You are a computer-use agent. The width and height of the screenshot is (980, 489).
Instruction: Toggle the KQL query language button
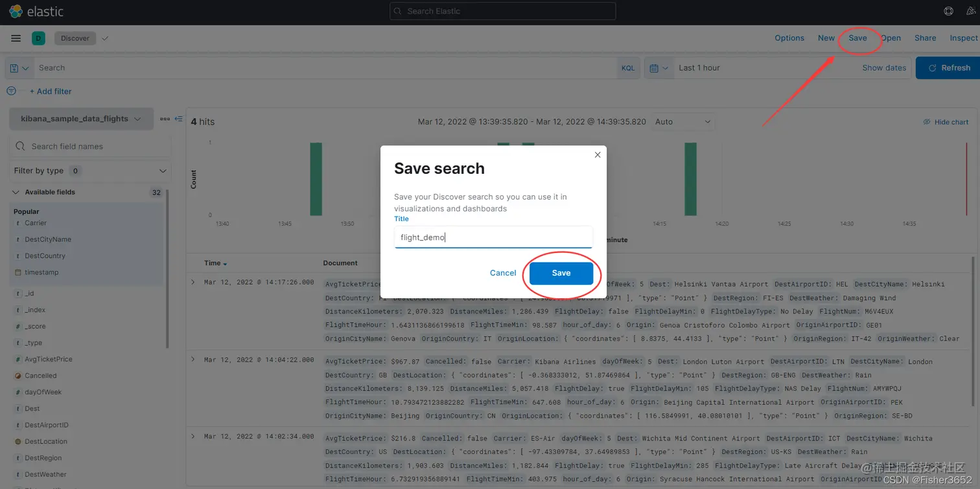[x=628, y=67]
